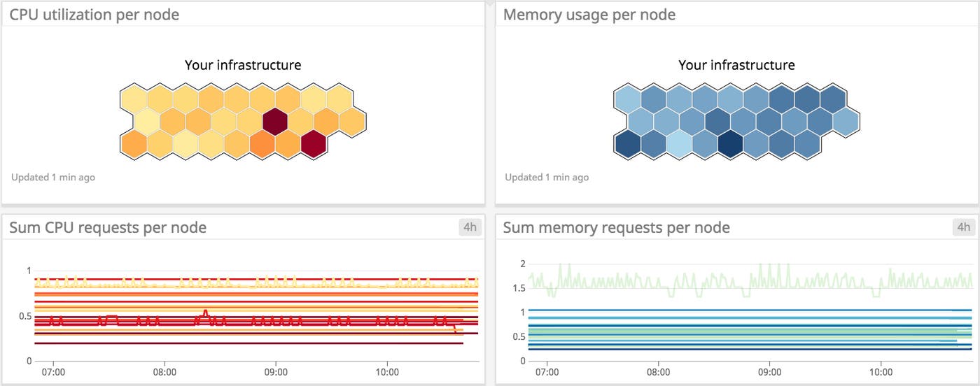The height and width of the screenshot is (386, 980).
Task: Click the 09:00 time label on memory requests chart
Action: pos(769,373)
